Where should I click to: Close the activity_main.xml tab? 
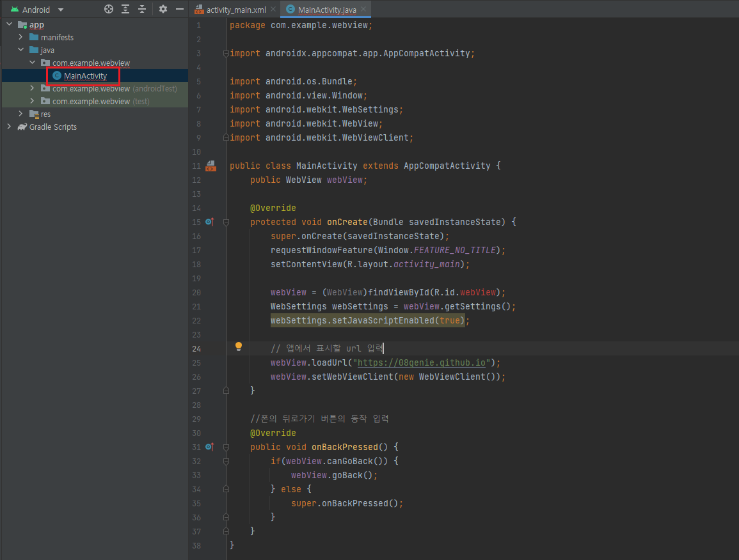point(273,10)
